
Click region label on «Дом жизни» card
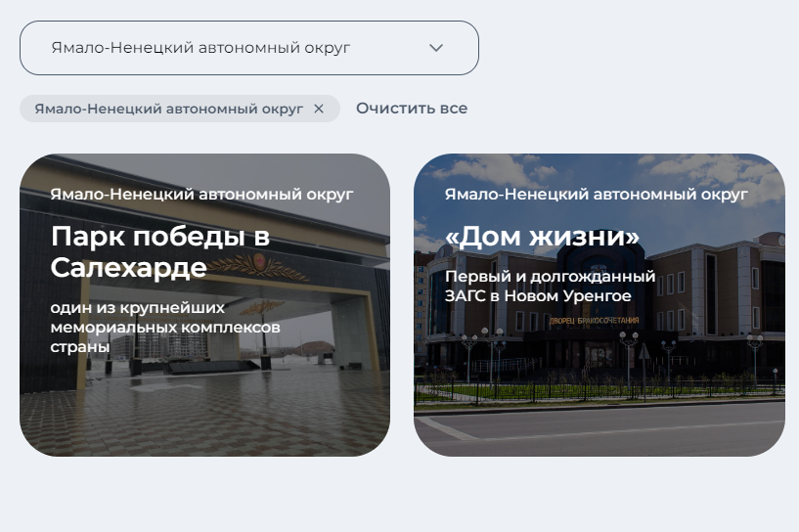[x=597, y=195]
